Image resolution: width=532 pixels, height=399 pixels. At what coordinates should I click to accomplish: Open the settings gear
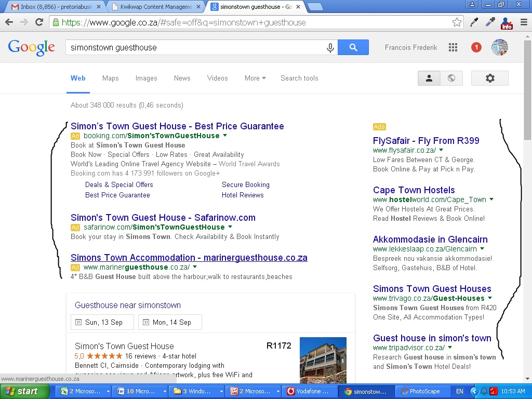[x=490, y=78]
